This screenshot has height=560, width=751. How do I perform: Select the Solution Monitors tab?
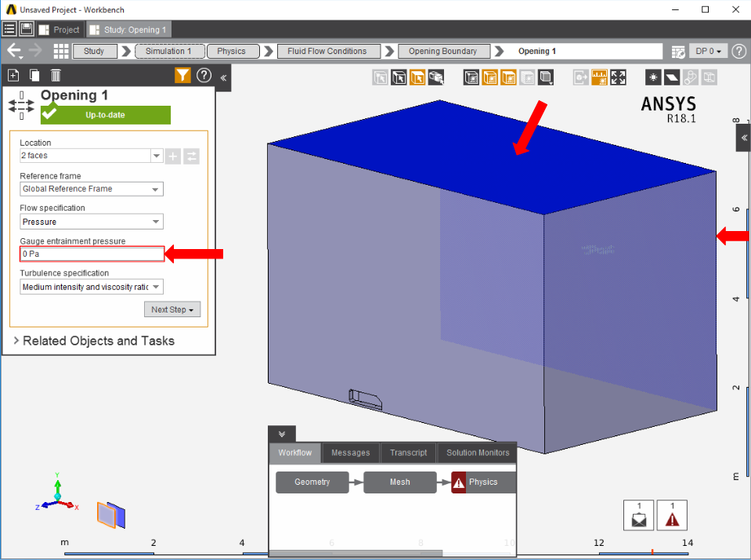point(478,453)
